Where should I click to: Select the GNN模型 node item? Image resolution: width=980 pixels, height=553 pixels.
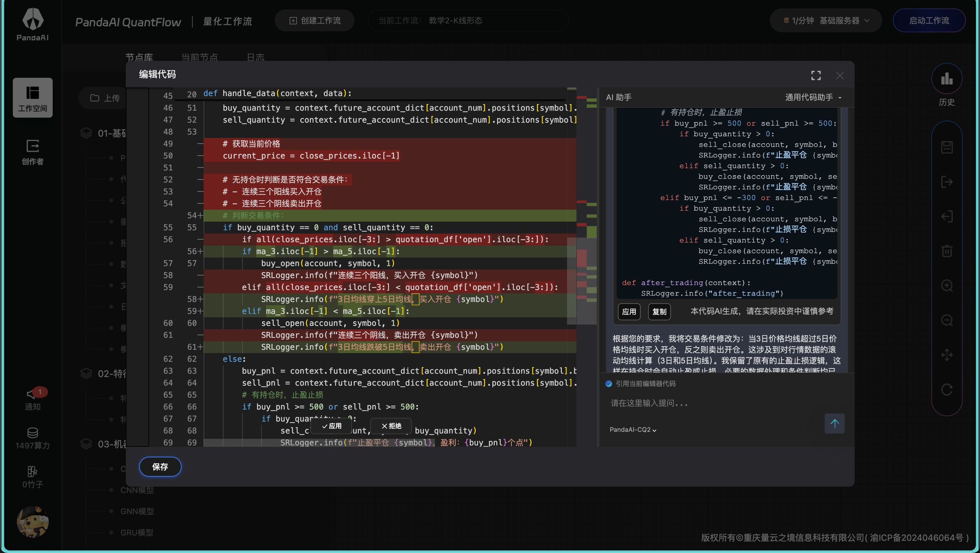pyautogui.click(x=137, y=511)
